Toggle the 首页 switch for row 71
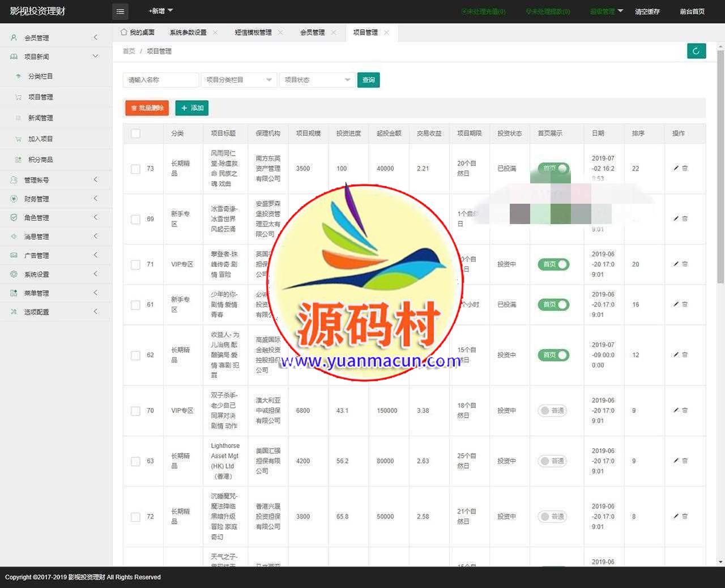The image size is (725, 588). [x=553, y=264]
